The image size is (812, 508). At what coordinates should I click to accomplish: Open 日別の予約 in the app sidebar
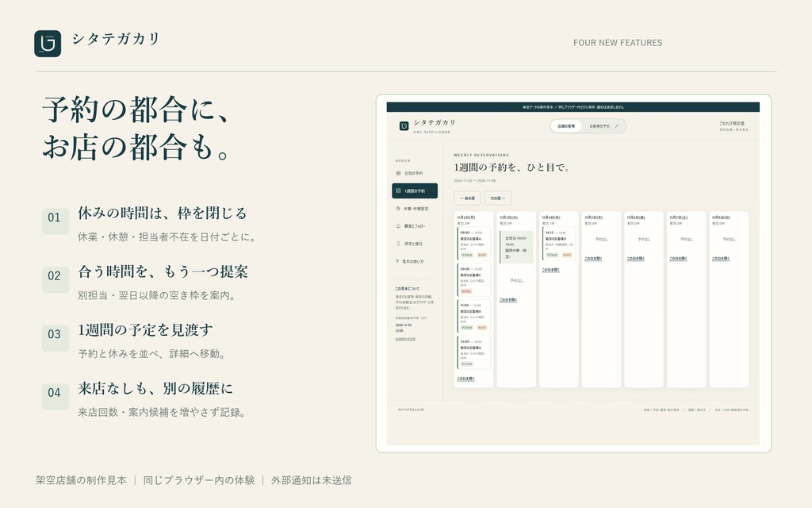(x=414, y=173)
